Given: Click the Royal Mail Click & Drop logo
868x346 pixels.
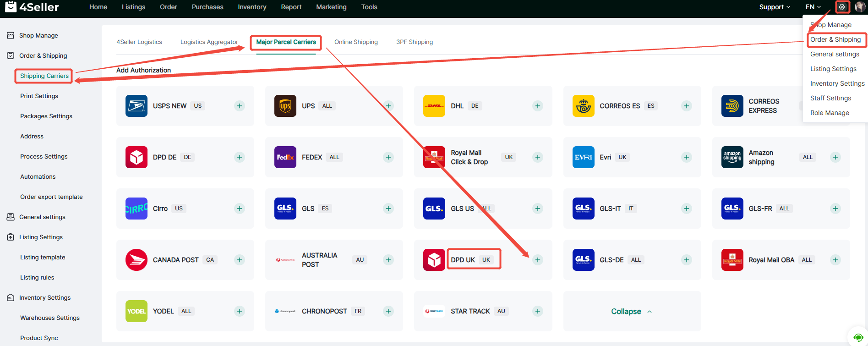Looking at the screenshot, I should pyautogui.click(x=434, y=157).
